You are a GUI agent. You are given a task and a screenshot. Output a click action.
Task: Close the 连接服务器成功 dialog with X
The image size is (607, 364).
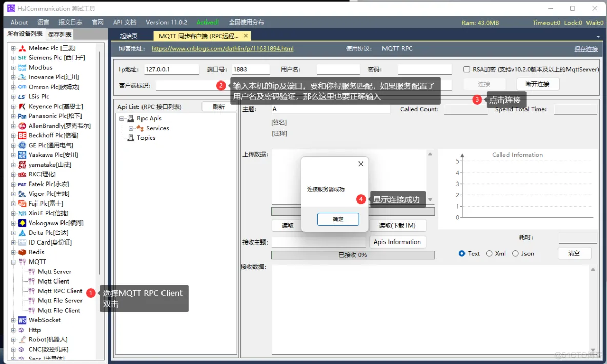click(x=361, y=164)
